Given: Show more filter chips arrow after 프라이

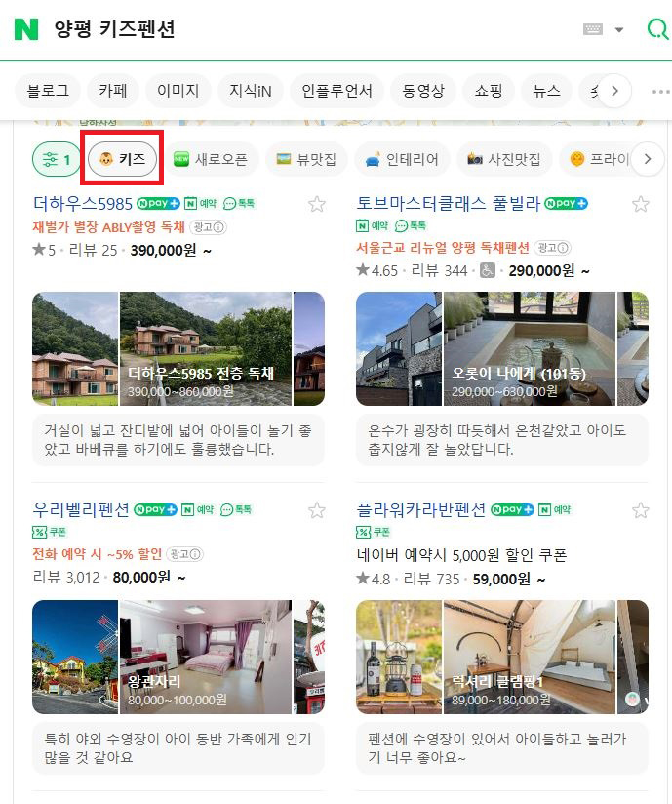Looking at the screenshot, I should (x=648, y=159).
